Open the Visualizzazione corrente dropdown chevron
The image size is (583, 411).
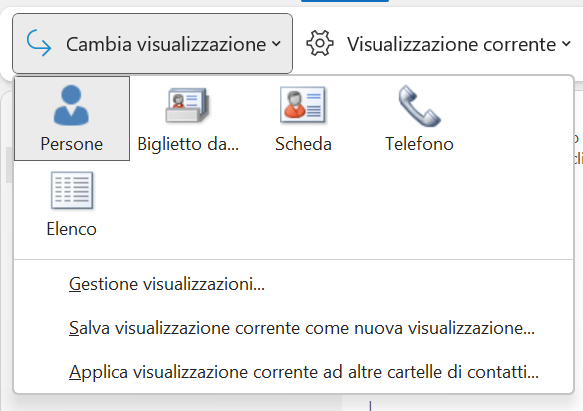point(566,44)
